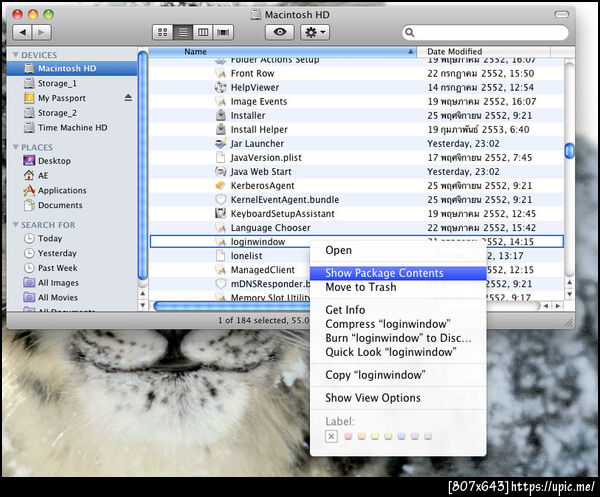600x497 pixels.
Task: Clear label with the X box
Action: coord(331,436)
